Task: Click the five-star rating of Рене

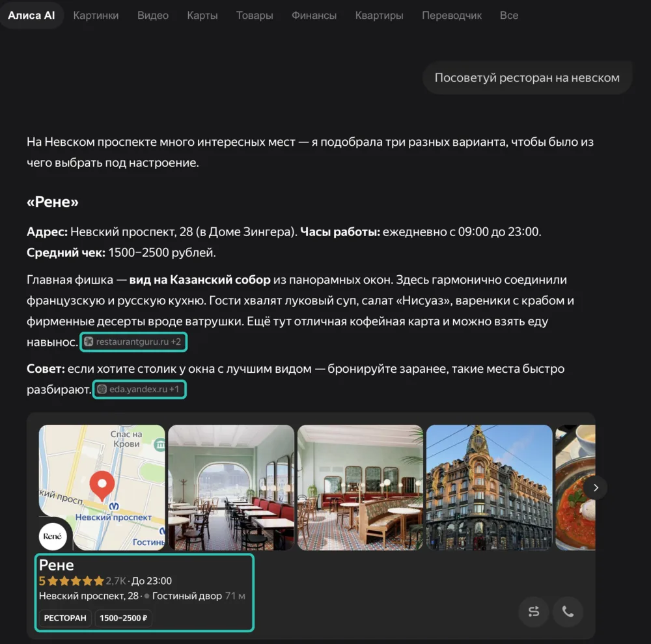Action: coord(76,581)
